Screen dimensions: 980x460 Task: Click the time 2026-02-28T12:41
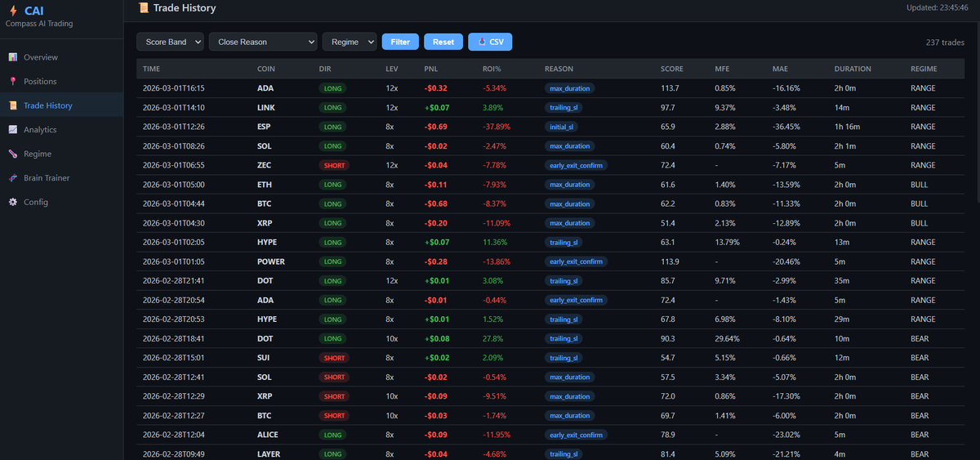pos(173,377)
